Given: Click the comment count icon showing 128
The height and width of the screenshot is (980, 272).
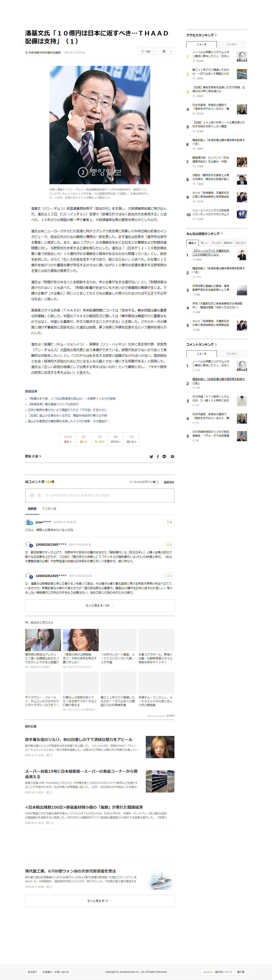Looking at the screenshot, I should click(x=146, y=51).
